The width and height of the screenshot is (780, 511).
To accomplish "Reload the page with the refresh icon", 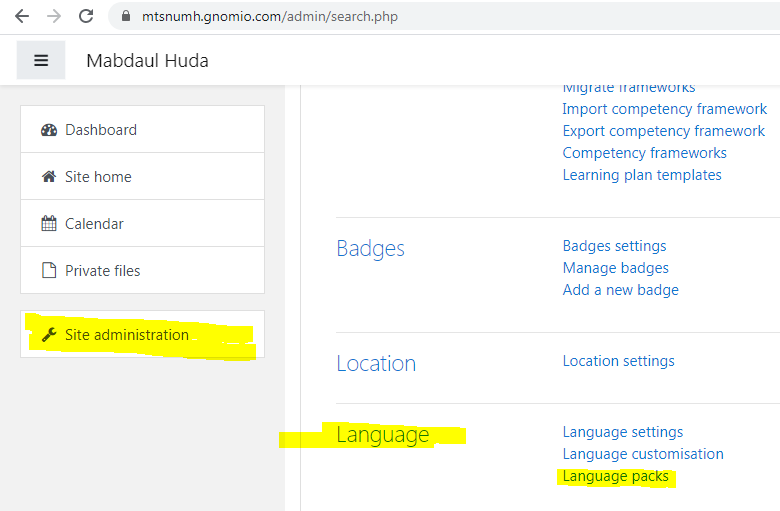I will click(x=86, y=16).
